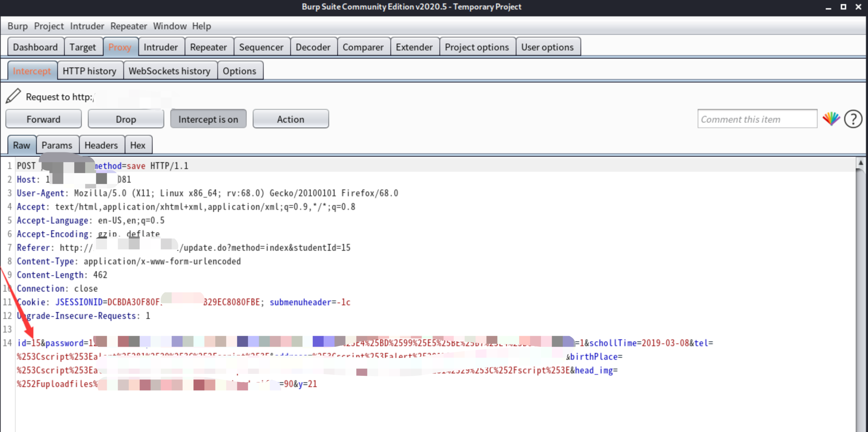Maximize the Burp Suite window
This screenshot has width=868, height=432.
(843, 7)
